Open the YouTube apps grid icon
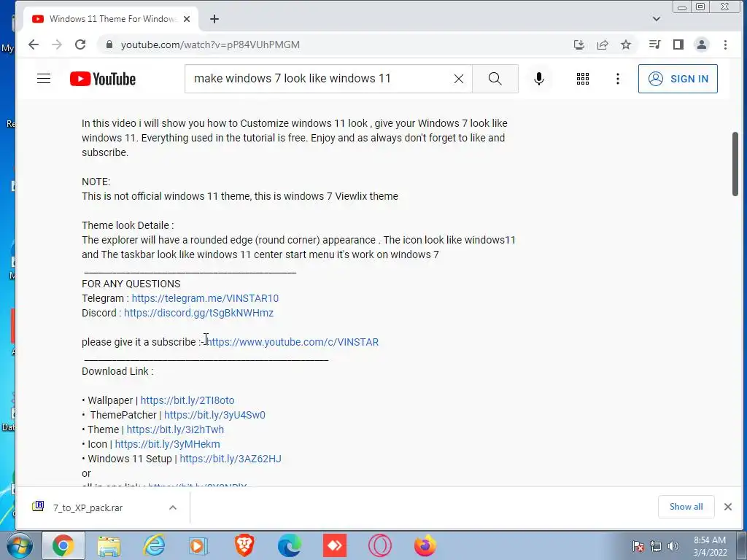Image resolution: width=747 pixels, height=560 pixels. tap(583, 79)
